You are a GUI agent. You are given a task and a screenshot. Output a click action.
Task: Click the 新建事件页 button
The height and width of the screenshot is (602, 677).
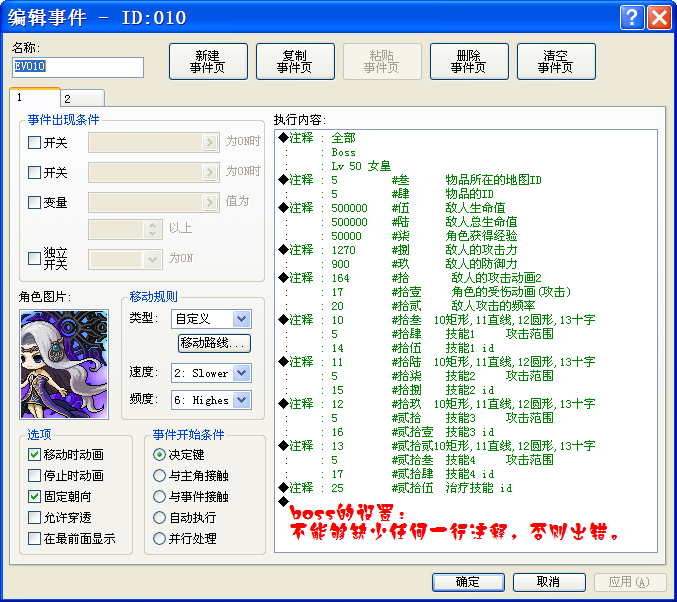tap(208, 61)
